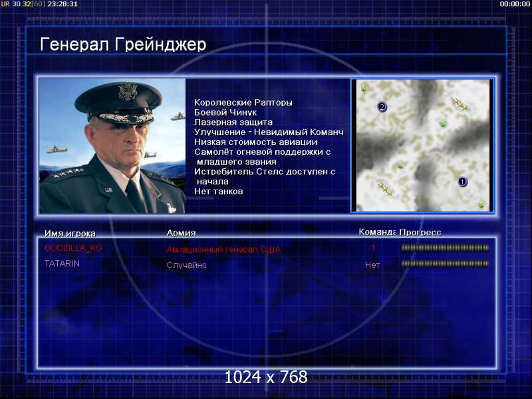Click the title 'Генерал Грейнджер'
The height and width of the screenshot is (399, 532).
point(123,45)
